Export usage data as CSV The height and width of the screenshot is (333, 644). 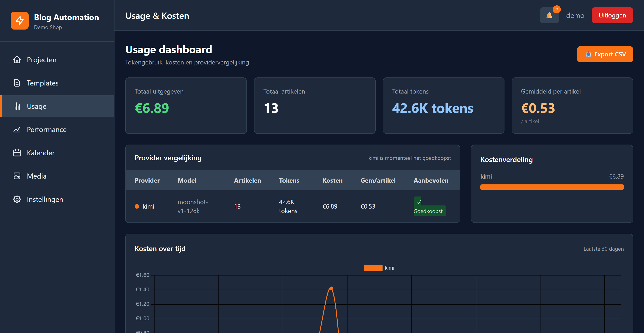tap(605, 54)
